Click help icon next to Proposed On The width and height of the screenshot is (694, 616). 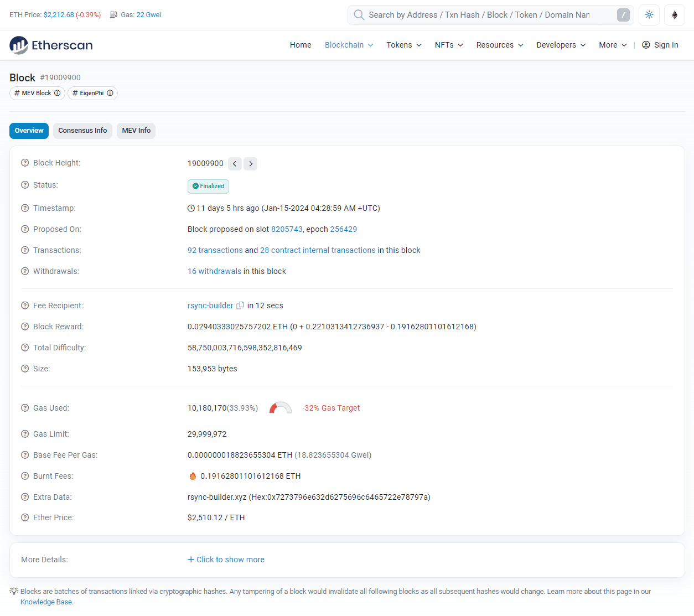pos(25,229)
